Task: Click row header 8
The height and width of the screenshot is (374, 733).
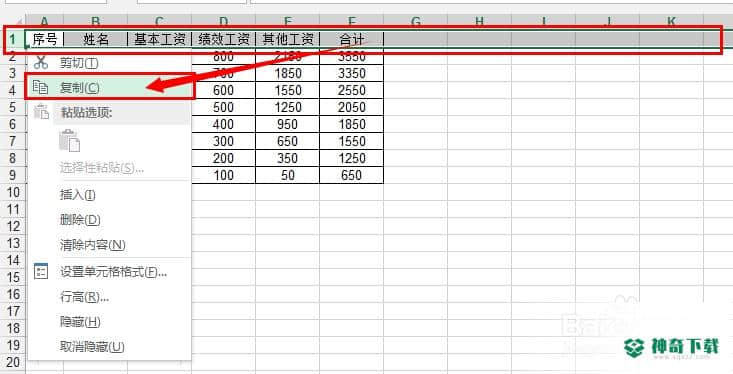Action: tap(13, 158)
